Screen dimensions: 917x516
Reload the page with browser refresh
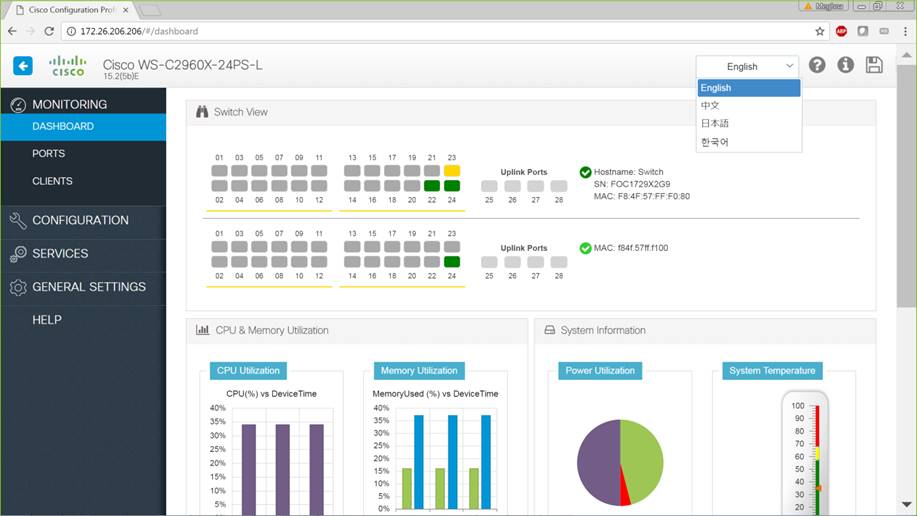49,32
